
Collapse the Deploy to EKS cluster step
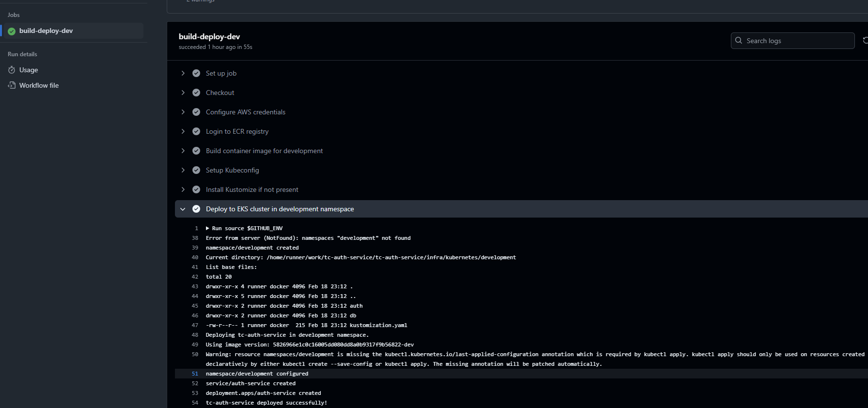click(x=183, y=209)
